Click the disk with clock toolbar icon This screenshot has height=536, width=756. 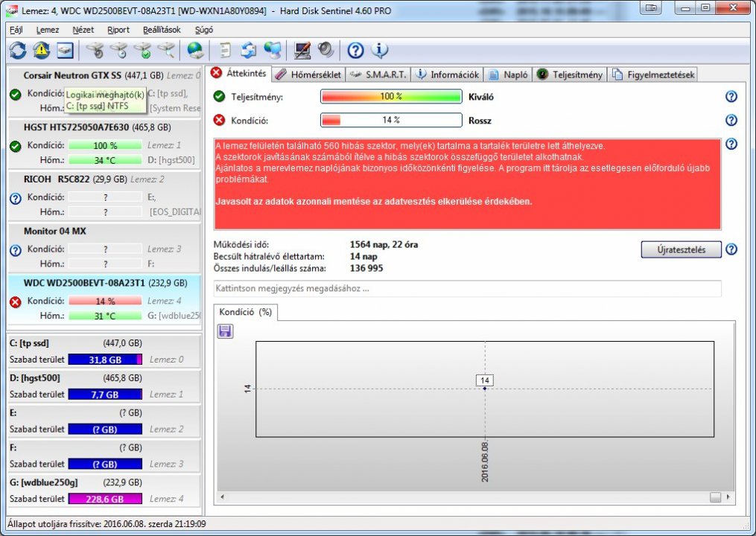[119, 50]
